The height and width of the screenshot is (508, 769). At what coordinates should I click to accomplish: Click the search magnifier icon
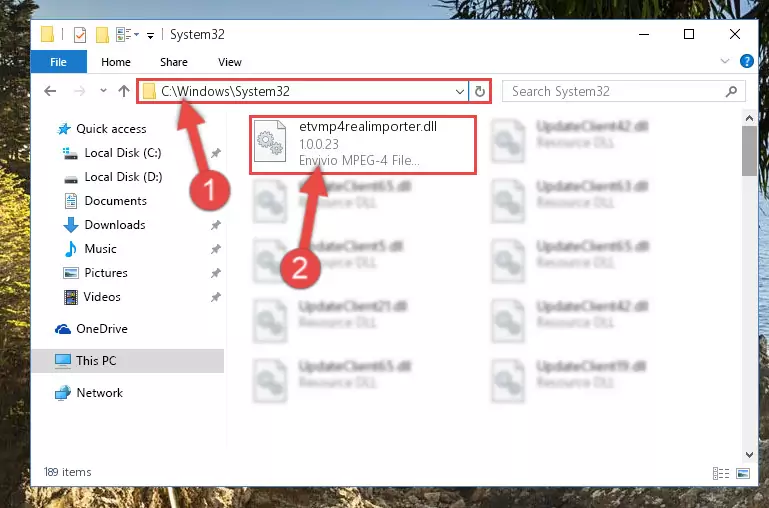[x=731, y=91]
